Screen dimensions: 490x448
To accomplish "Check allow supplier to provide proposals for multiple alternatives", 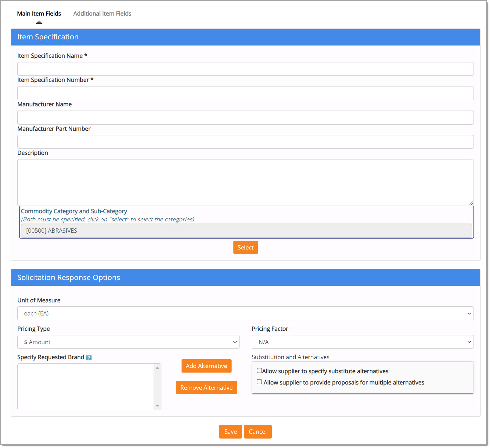I will coord(260,381).
